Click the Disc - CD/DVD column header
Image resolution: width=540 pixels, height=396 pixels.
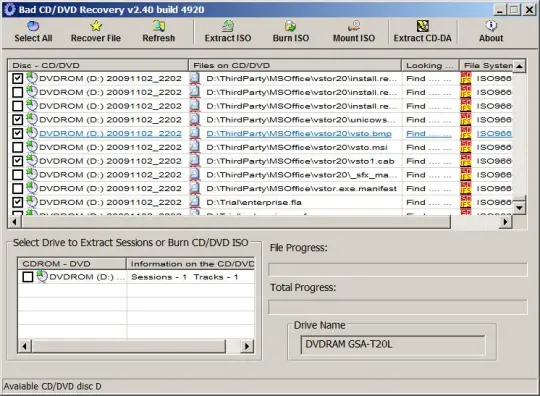tap(98, 65)
